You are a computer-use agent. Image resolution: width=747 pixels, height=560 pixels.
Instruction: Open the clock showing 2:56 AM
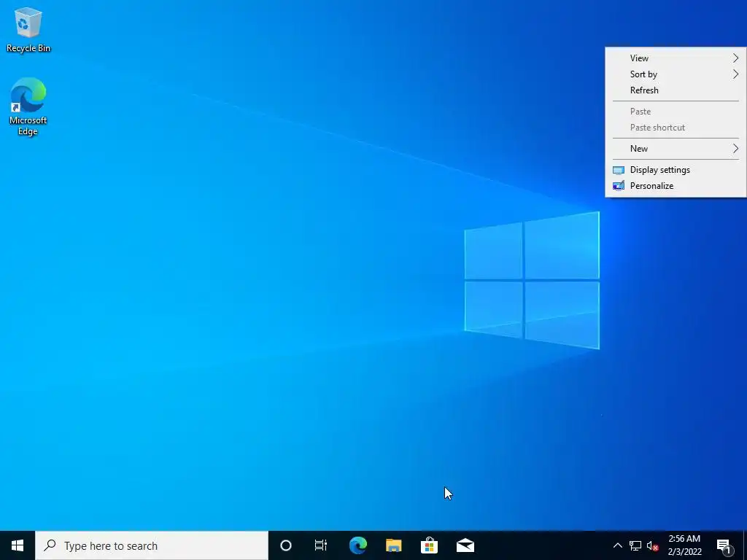(x=684, y=545)
